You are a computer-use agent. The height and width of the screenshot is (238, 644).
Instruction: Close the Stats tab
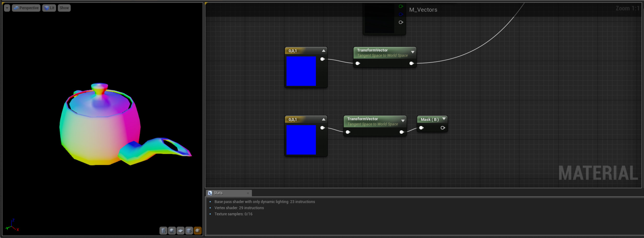point(248,193)
